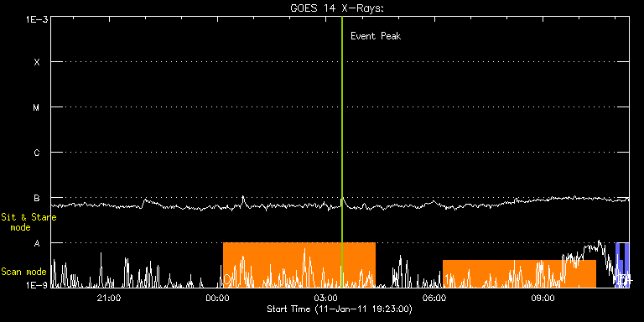
Task: Click the GOES 14 X-Rays title
Action: (337, 8)
